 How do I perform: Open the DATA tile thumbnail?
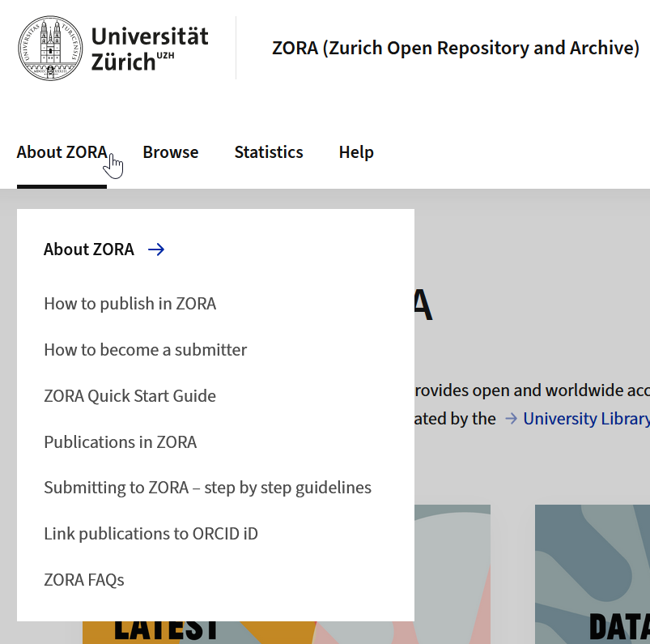coord(593,574)
